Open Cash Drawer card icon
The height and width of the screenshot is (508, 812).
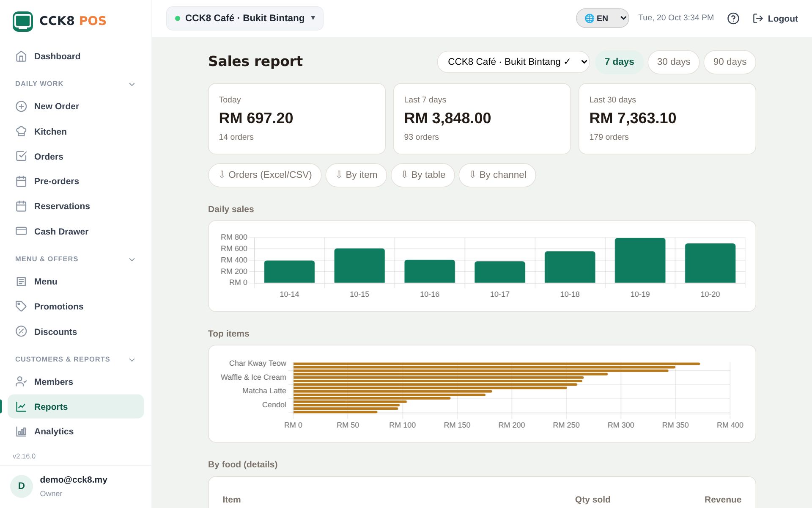point(21,231)
